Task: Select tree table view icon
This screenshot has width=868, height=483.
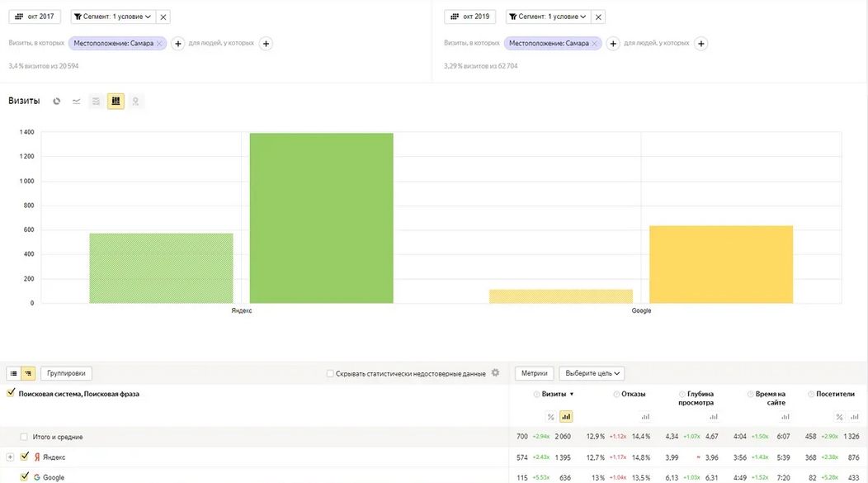Action: [x=28, y=373]
